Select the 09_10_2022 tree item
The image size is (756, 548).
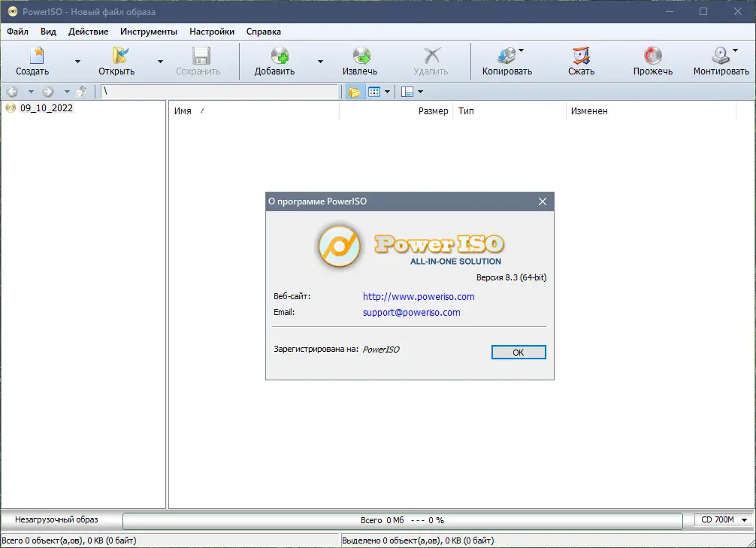click(47, 108)
